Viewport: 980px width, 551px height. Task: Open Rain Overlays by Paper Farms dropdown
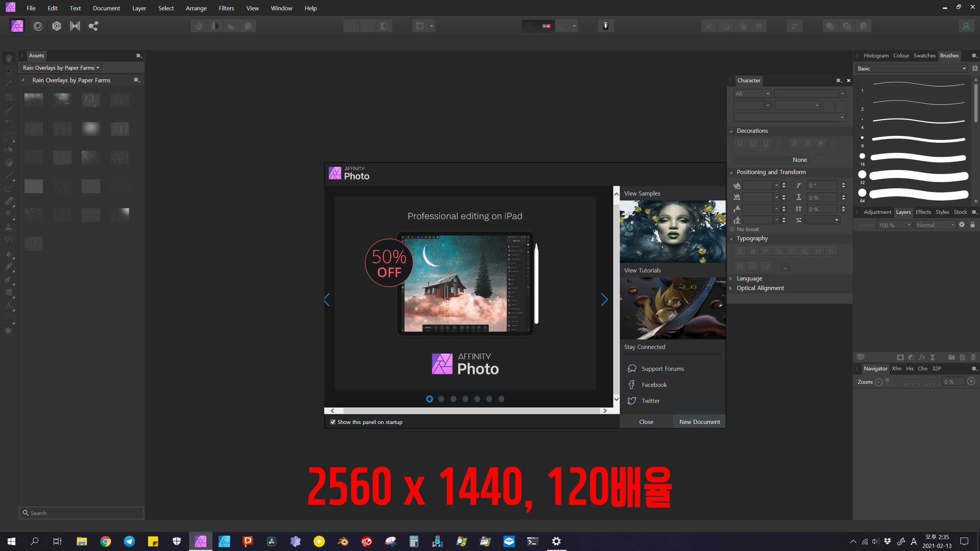[x=61, y=68]
